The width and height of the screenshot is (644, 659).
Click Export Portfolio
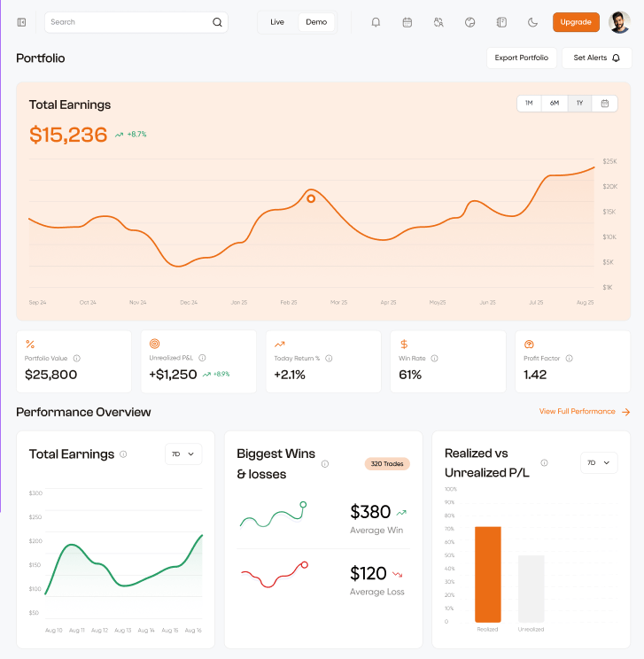pos(521,58)
